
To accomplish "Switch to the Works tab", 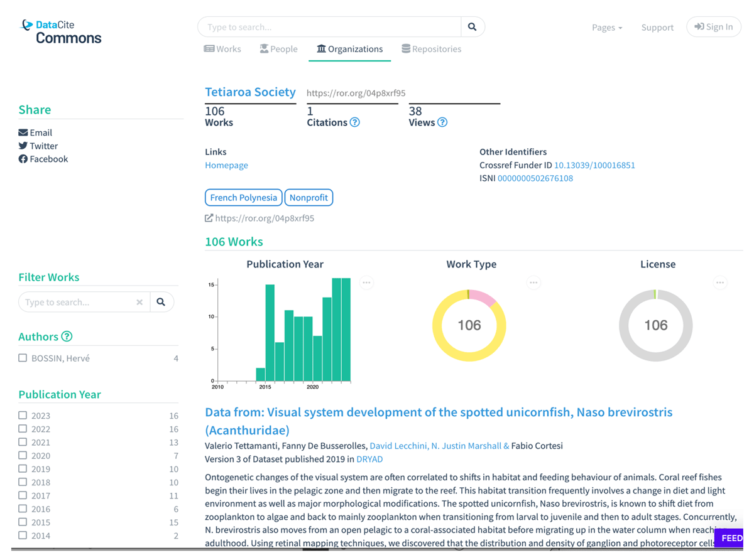I will 222,49.
